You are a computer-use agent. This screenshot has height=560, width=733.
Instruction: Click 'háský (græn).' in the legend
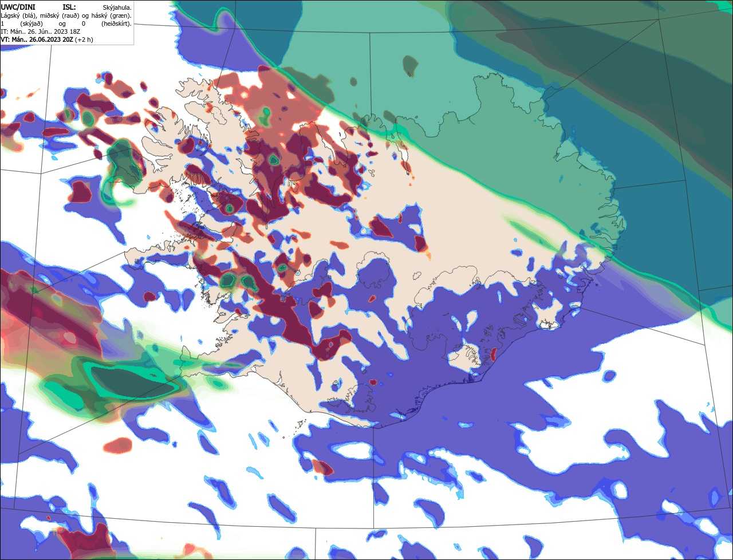coord(112,16)
